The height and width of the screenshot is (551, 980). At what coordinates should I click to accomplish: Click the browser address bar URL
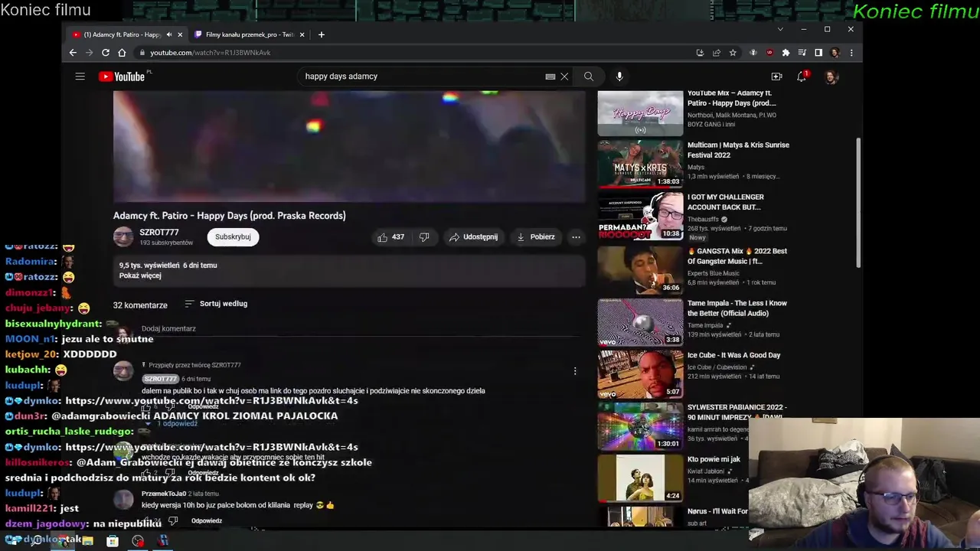[x=210, y=53]
